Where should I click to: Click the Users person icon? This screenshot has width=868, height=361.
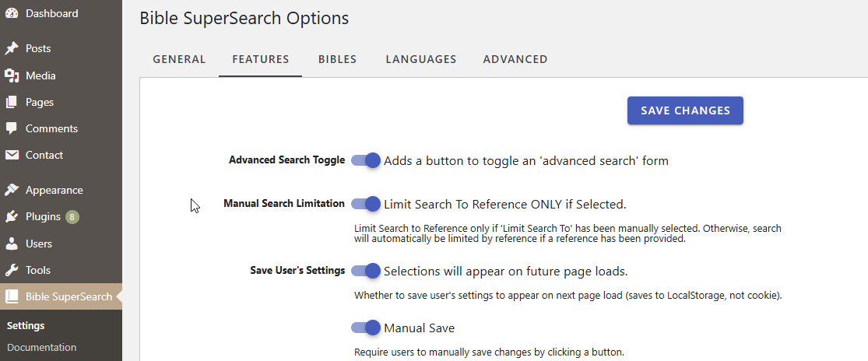[x=12, y=244]
